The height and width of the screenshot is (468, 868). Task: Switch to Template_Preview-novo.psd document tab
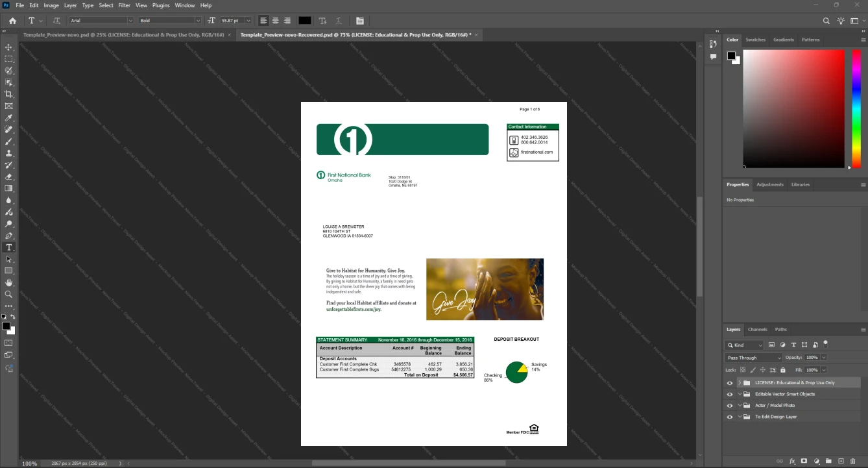click(123, 34)
